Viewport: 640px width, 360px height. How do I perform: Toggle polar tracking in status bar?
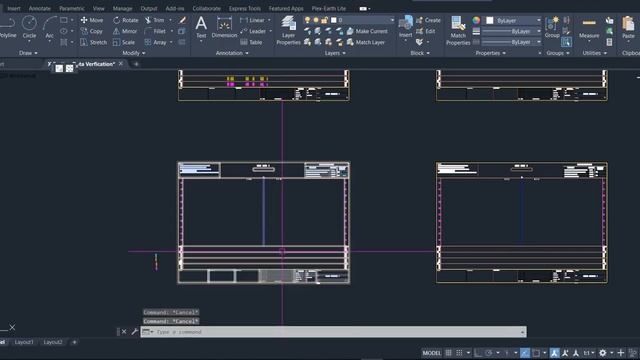pyautogui.click(x=489, y=353)
